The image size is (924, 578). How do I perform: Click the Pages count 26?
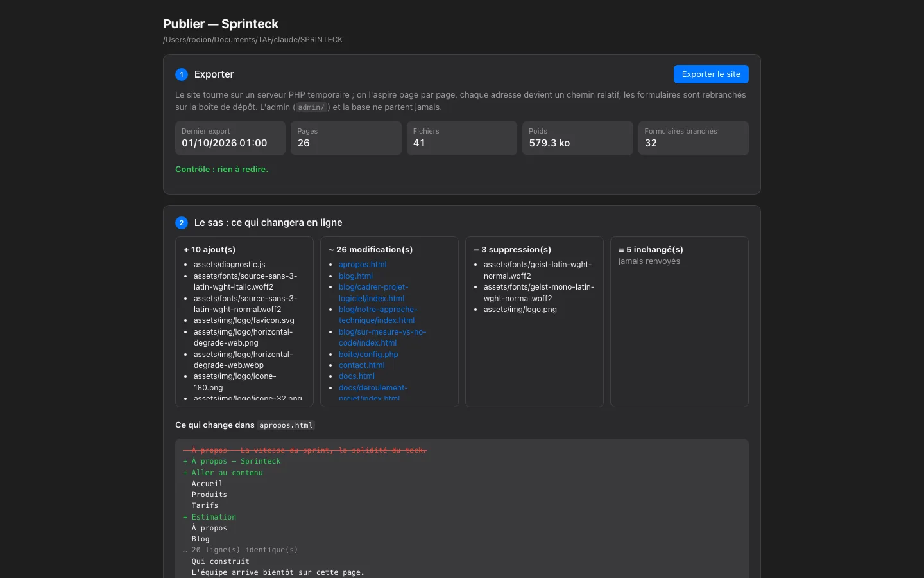coord(304,143)
